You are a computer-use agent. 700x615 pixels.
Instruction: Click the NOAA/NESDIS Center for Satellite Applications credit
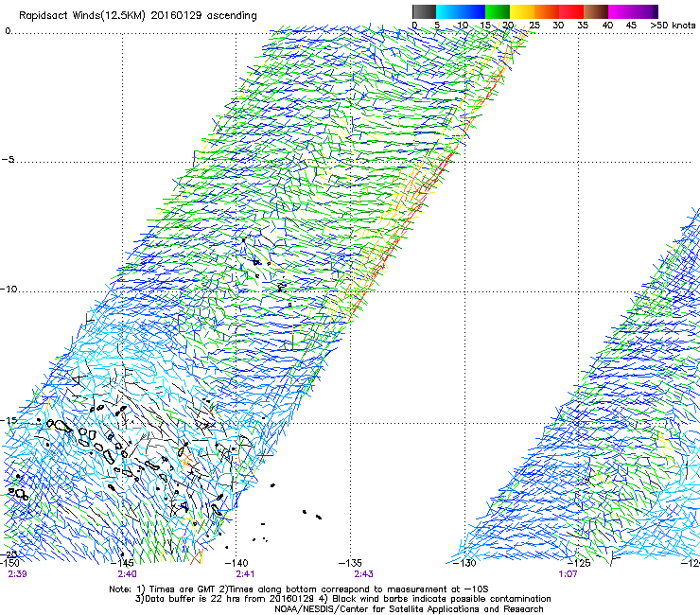pyautogui.click(x=409, y=609)
